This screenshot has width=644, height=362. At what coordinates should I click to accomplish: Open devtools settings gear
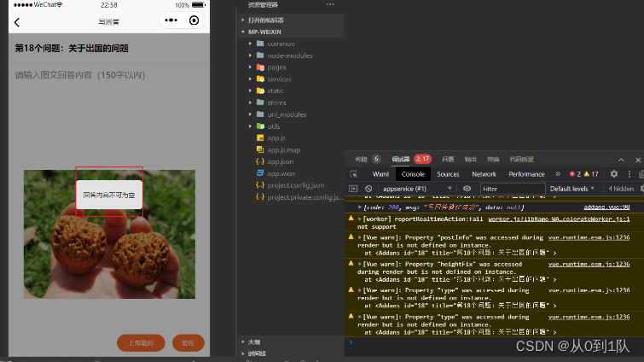point(613,174)
